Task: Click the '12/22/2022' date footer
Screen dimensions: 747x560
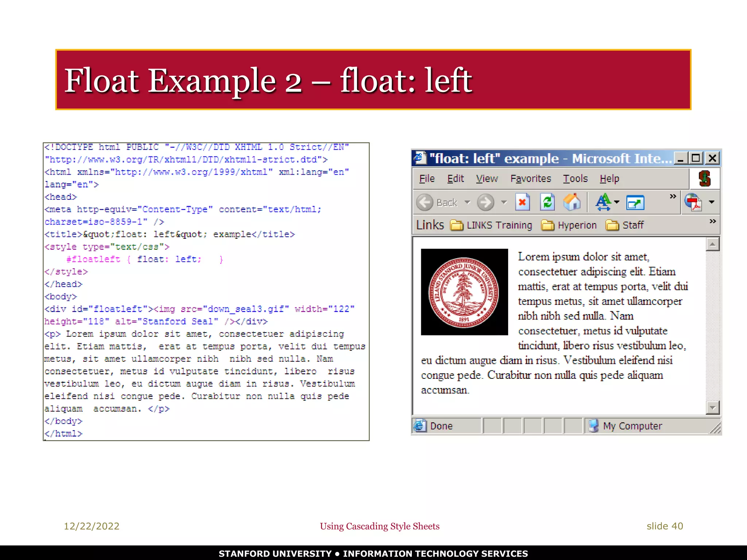Action: [92, 526]
